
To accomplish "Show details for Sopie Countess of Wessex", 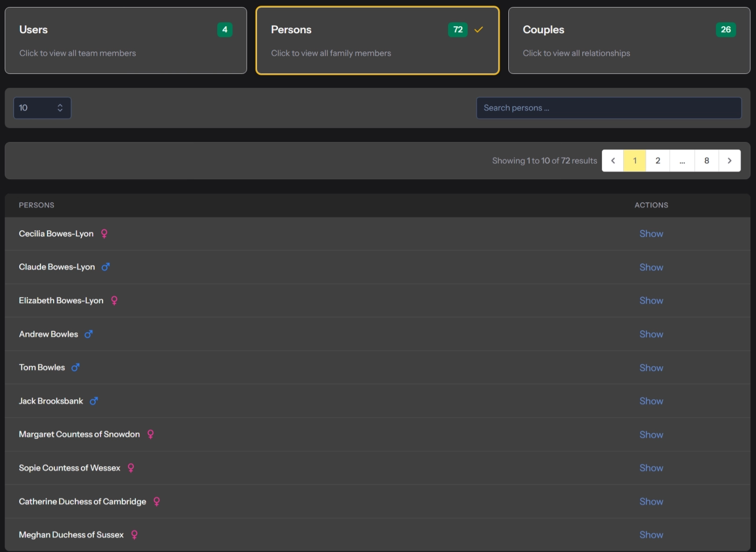I will pyautogui.click(x=651, y=468).
